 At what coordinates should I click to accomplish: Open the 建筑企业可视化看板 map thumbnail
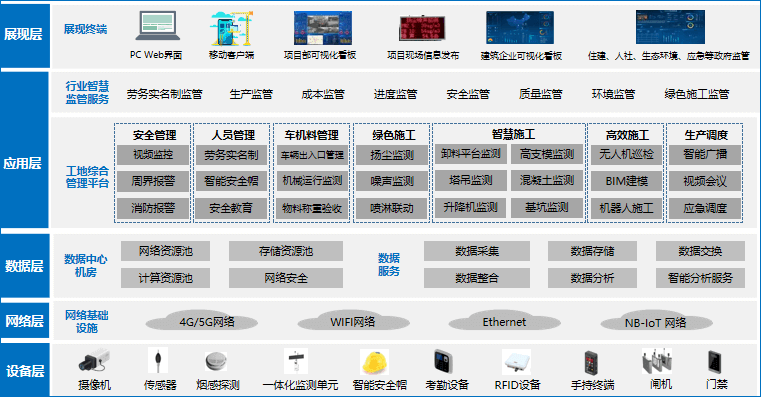(x=520, y=28)
